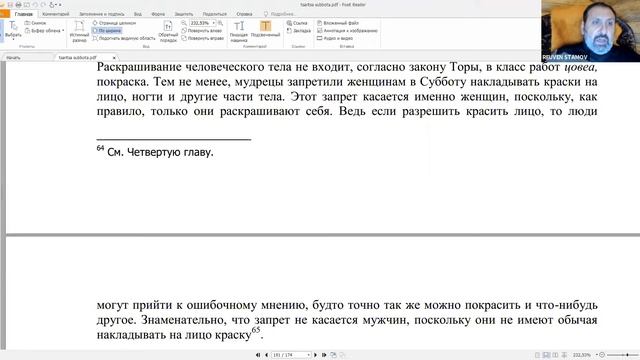Click the left navigation panel edge
Screen dimensions: 640x360
click(x=3, y=204)
